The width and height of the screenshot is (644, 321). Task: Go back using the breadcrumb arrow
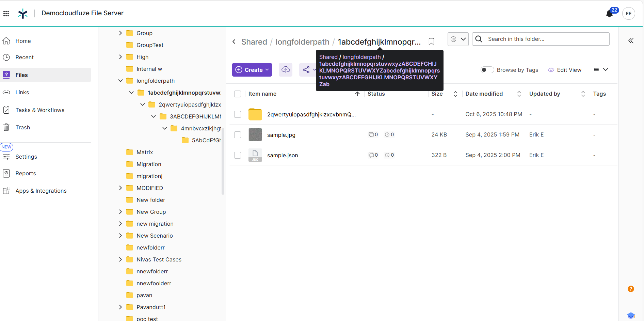(234, 42)
